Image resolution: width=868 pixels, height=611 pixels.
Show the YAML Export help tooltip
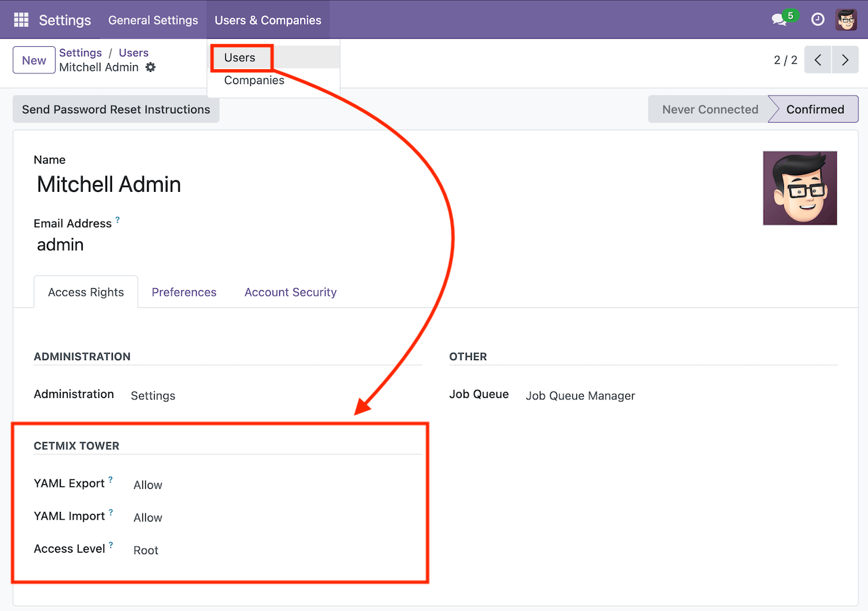[x=111, y=478]
